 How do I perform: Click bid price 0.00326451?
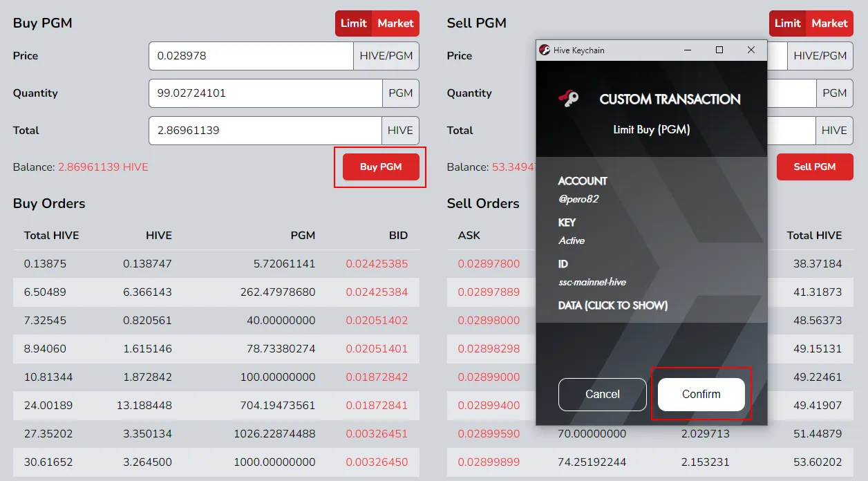point(377,433)
